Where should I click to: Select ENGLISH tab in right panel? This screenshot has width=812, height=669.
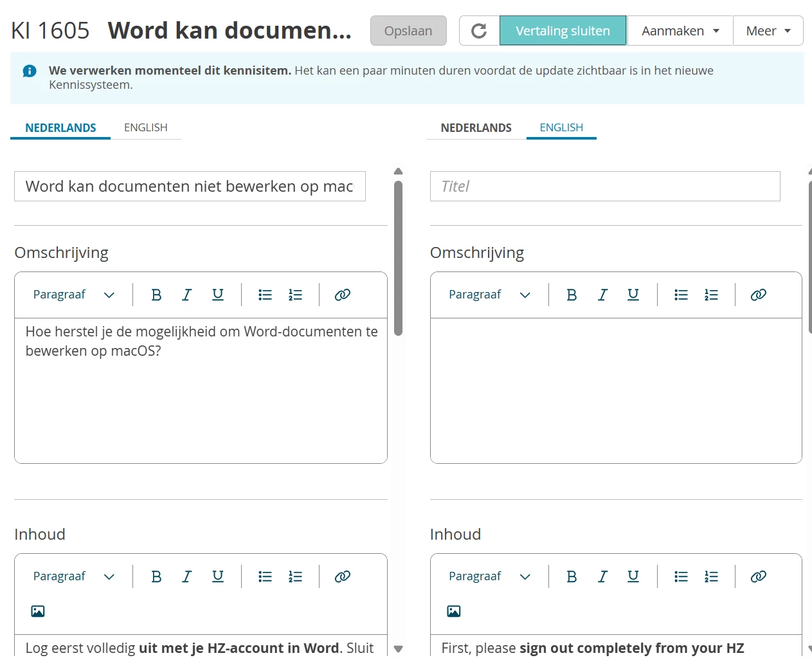[561, 127]
